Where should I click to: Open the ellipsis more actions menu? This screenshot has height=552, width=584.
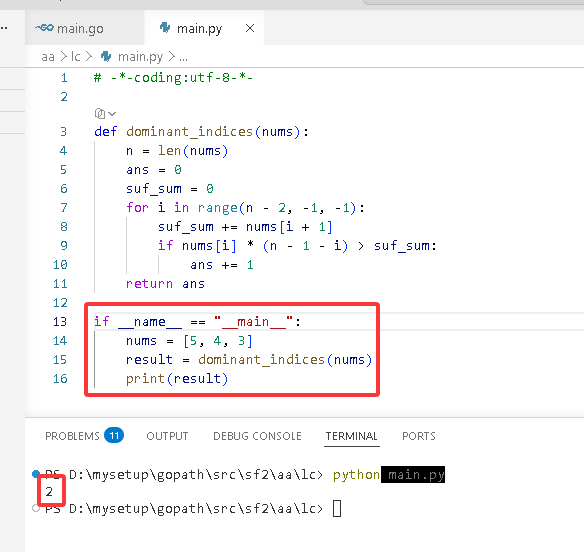pyautogui.click(x=4, y=28)
